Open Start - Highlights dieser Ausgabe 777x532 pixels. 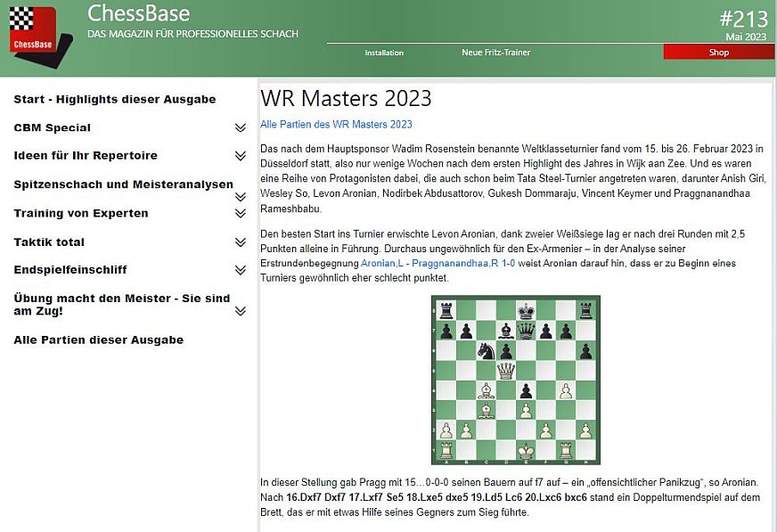pyautogui.click(x=114, y=99)
